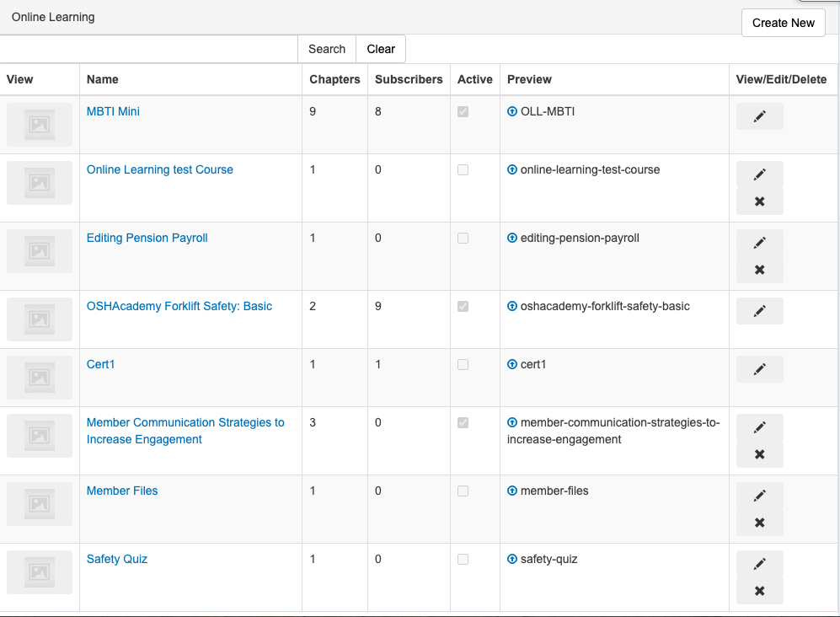Open the Editing Pension Payroll edit pencil
This screenshot has width=840, height=617.
coord(759,242)
